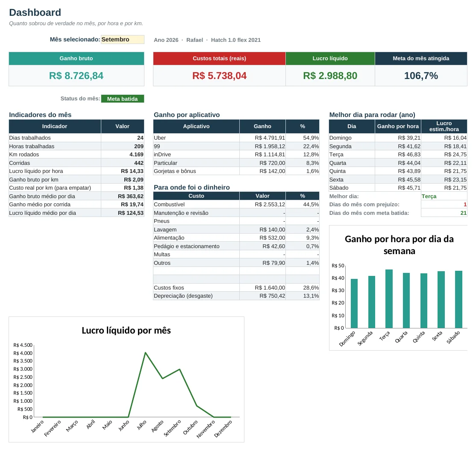Image resolution: width=476 pixels, height=451 pixels.
Task: Click the Particular ganho R$ 720,00
Action: point(263,163)
